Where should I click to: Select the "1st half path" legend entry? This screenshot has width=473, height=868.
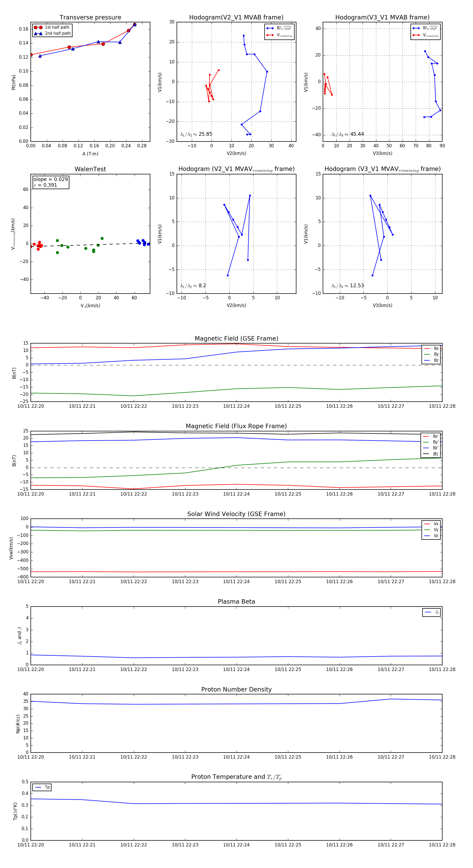click(x=53, y=27)
